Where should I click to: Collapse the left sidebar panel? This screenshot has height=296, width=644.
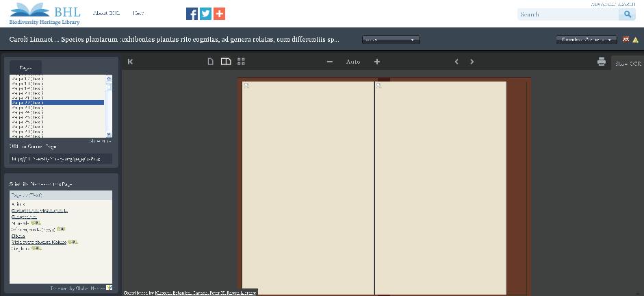(130, 62)
